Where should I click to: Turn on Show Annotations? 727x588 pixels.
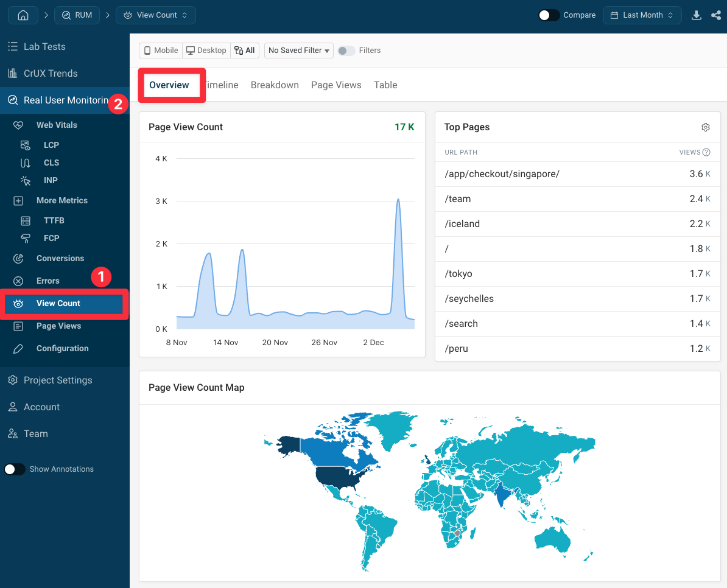click(x=15, y=469)
